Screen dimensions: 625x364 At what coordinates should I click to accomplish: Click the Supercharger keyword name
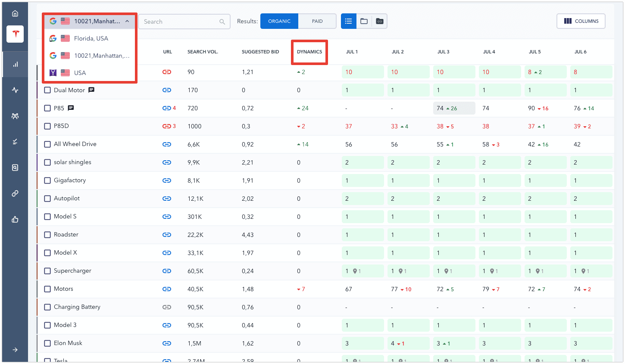point(72,271)
